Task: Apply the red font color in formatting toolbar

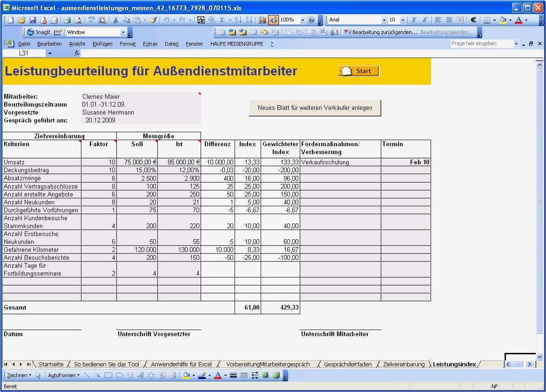Action: (519, 20)
